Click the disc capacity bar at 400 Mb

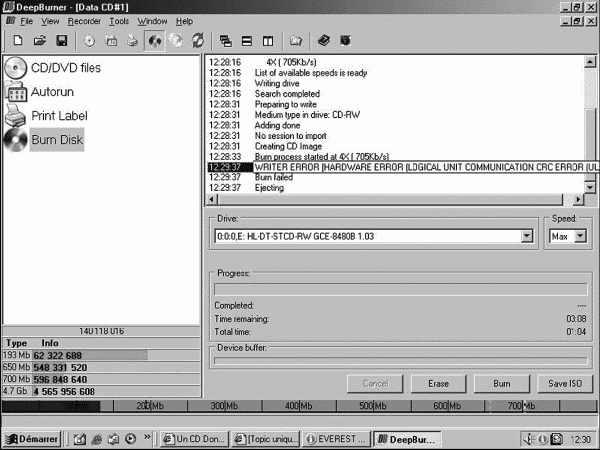(x=299, y=406)
